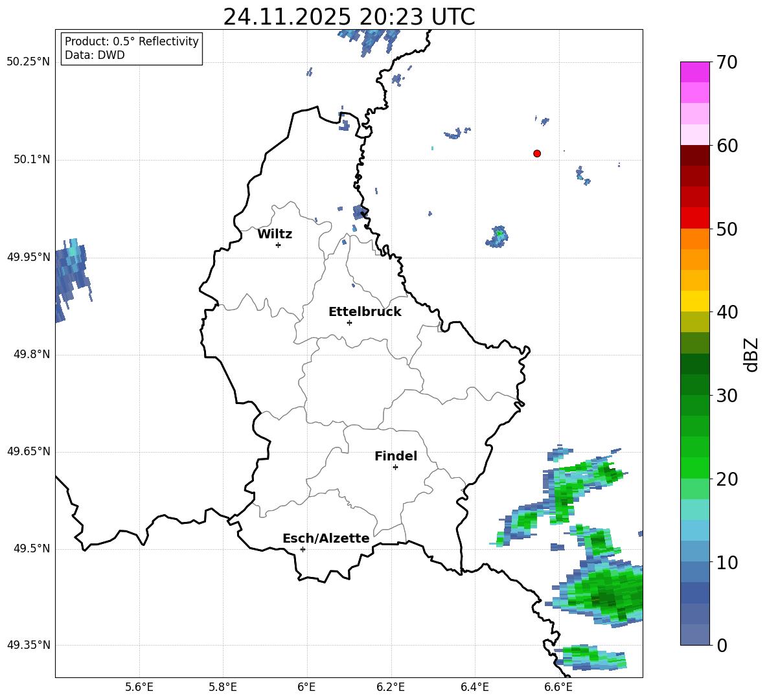Viewport: 767px width, 700px height.
Task: Click the colorbar value 30
Action: click(727, 396)
